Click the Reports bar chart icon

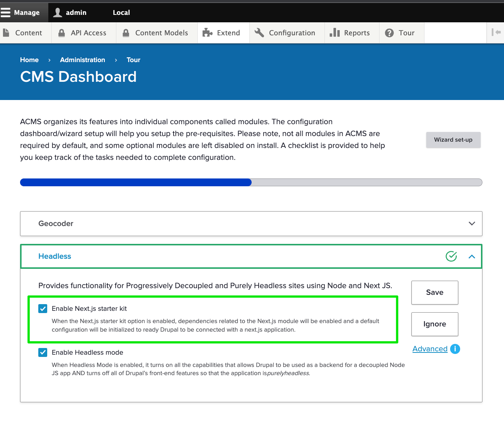pyautogui.click(x=335, y=33)
